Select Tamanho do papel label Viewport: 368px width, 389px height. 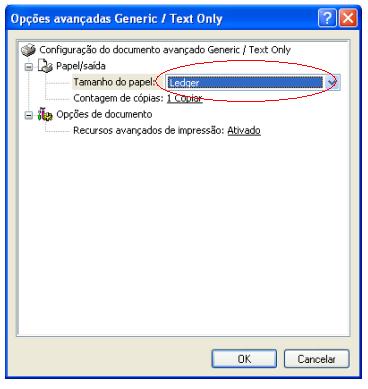point(114,82)
